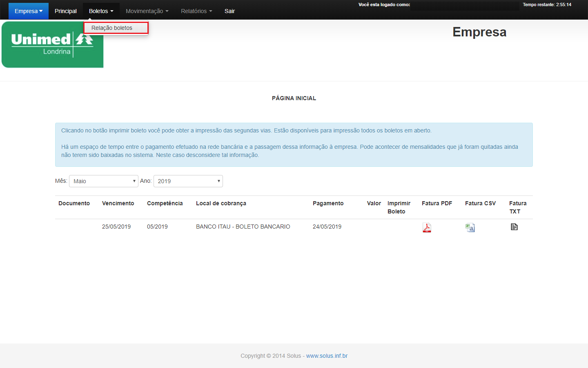This screenshot has width=588, height=368.
Task: Click the Documento column header
Action: pyautogui.click(x=74, y=203)
